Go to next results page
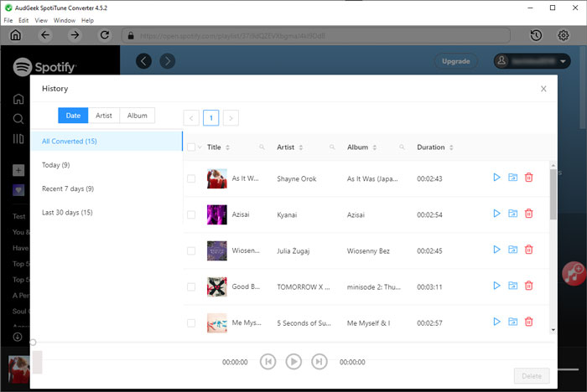This screenshot has height=392, width=587. point(231,118)
